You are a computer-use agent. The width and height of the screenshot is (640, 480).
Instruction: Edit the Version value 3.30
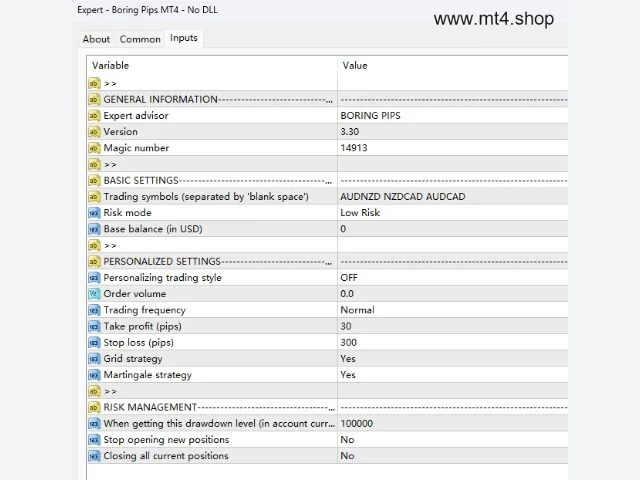(x=350, y=132)
